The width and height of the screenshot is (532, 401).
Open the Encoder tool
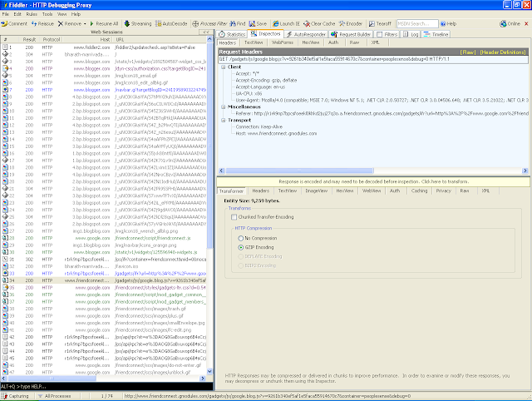coord(351,24)
